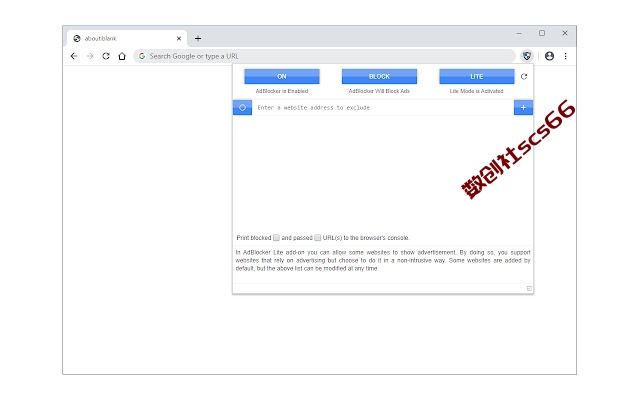The width and height of the screenshot is (640, 400).
Task: Click the 'AdBlocker Will Block Ads' text
Action: [x=379, y=91]
